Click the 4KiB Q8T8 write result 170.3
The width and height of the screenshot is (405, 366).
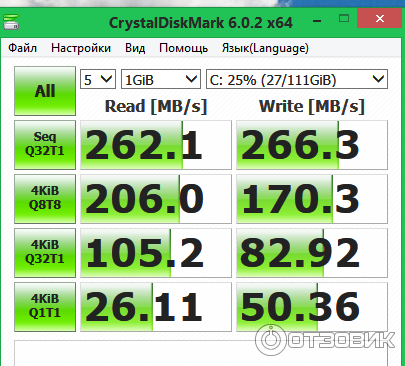click(x=312, y=199)
